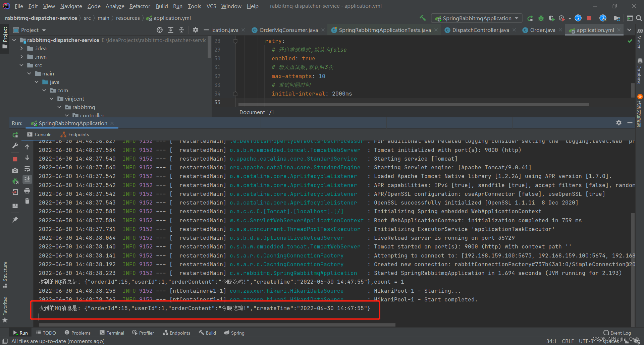Show the hidden editor tabs list
Viewport: 644px width, 345px height.
[x=630, y=30]
